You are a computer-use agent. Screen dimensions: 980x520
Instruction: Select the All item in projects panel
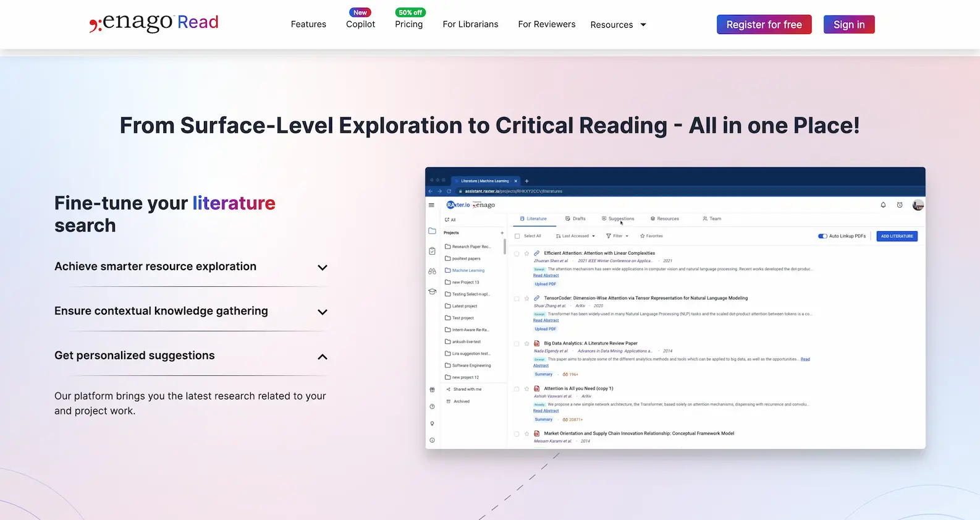(450, 220)
